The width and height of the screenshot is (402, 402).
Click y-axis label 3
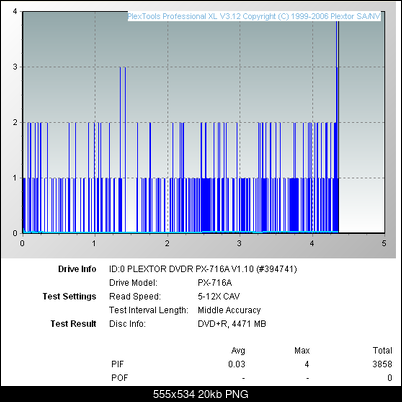pyautogui.click(x=15, y=67)
